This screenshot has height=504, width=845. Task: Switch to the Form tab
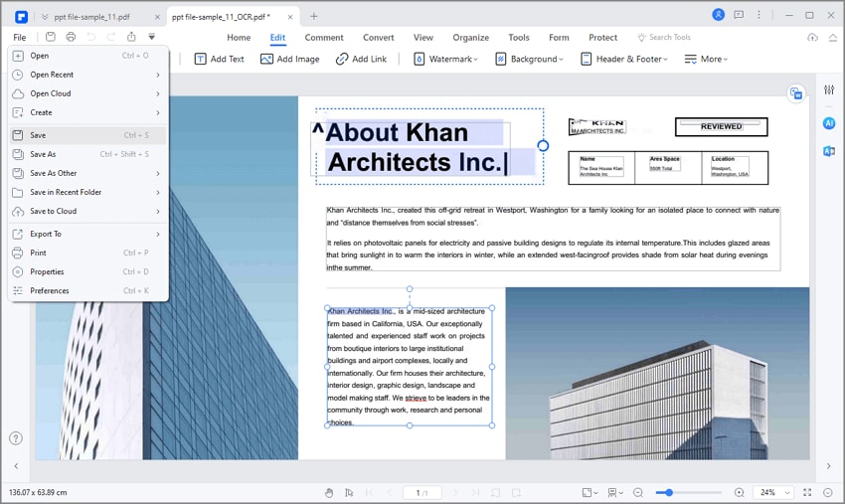coord(559,37)
